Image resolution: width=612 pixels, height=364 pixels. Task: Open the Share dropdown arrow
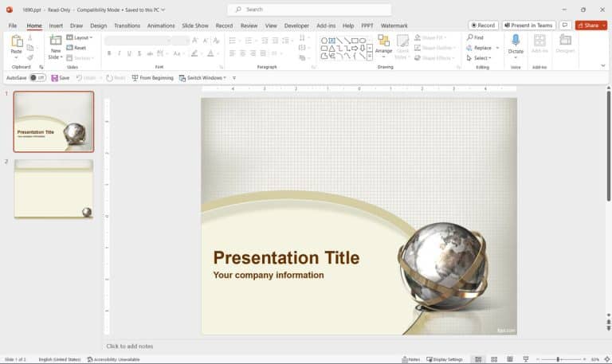(604, 25)
